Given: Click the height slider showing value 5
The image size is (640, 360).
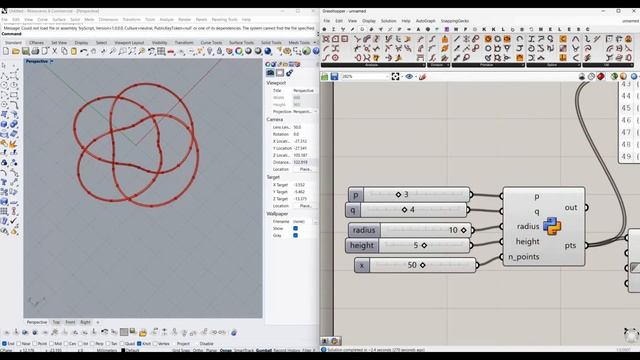Looking at the screenshot, I should point(408,245).
